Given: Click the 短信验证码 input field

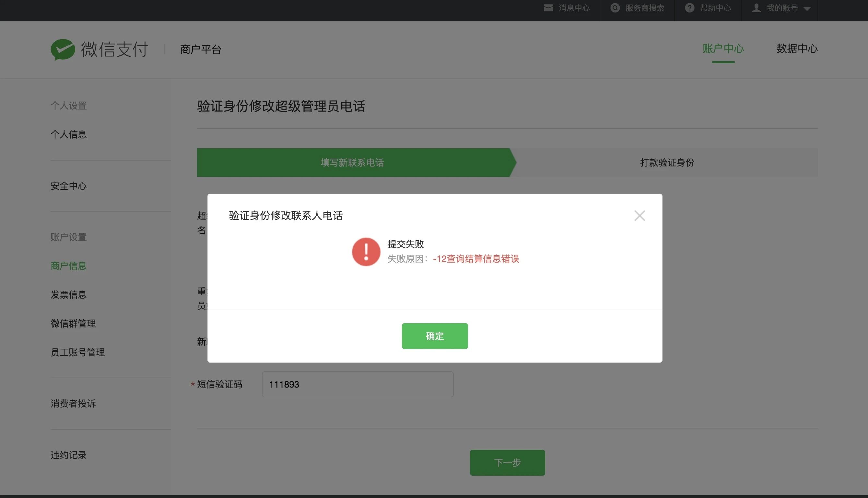Looking at the screenshot, I should click(x=357, y=384).
